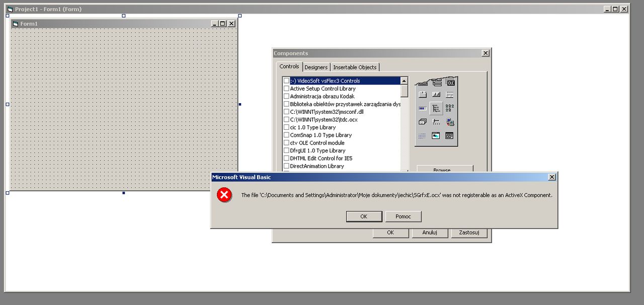The width and height of the screenshot is (644, 305).
Task: Click the error message text about SGrfxE.ocx
Action: pos(396,195)
